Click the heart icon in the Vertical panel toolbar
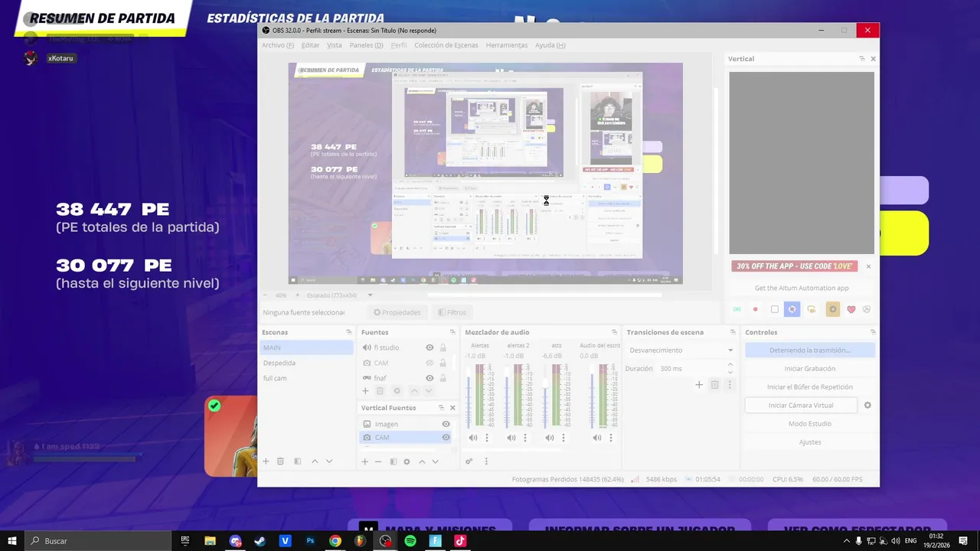 point(851,309)
